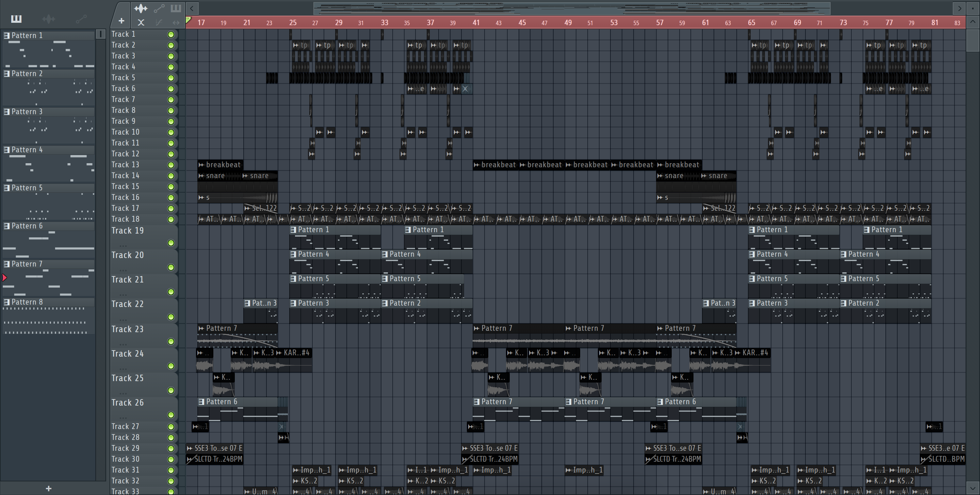Image resolution: width=980 pixels, height=495 pixels.
Task: Click the left arrow of the overview bar
Action: pyautogui.click(x=192, y=8)
